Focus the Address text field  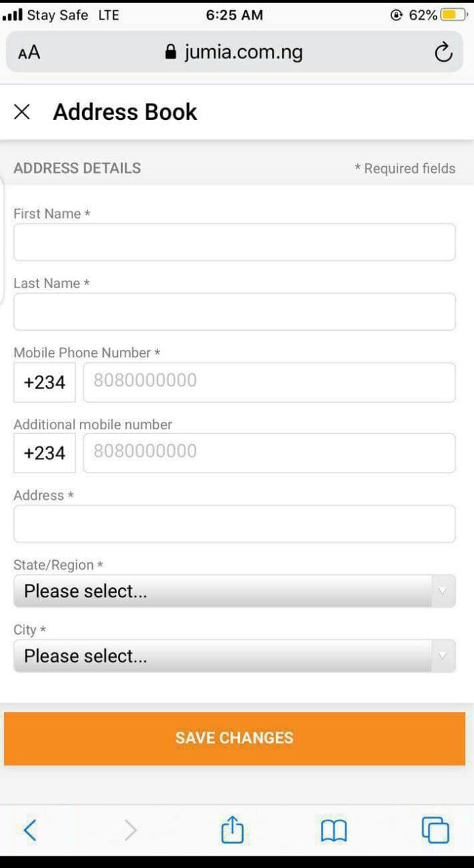tap(234, 524)
